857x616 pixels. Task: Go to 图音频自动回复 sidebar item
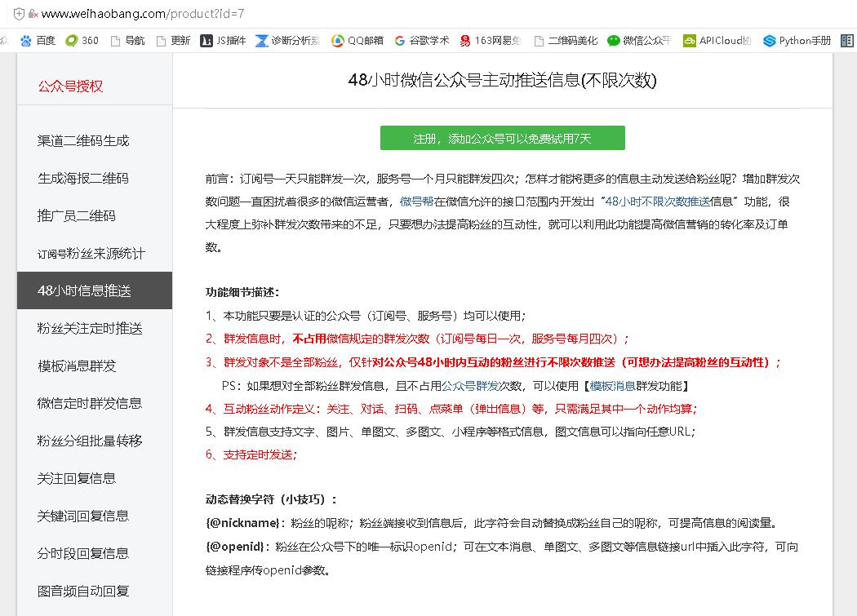click(83, 591)
